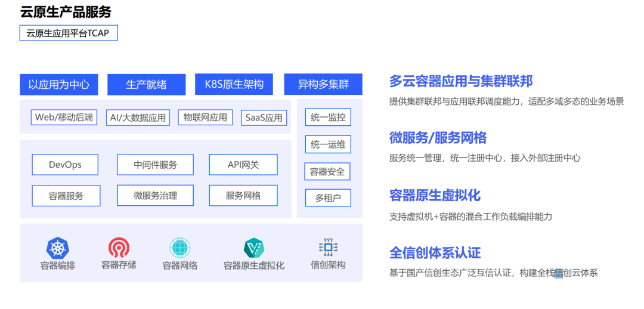Click the globe 容器网络 icon
644x309 pixels.
[180, 248]
